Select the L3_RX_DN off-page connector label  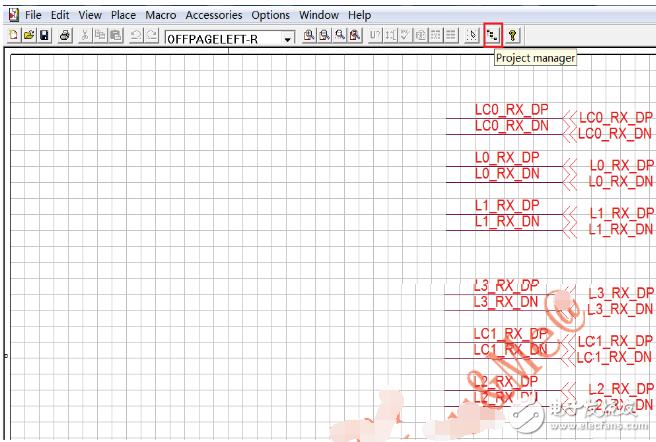point(620,309)
